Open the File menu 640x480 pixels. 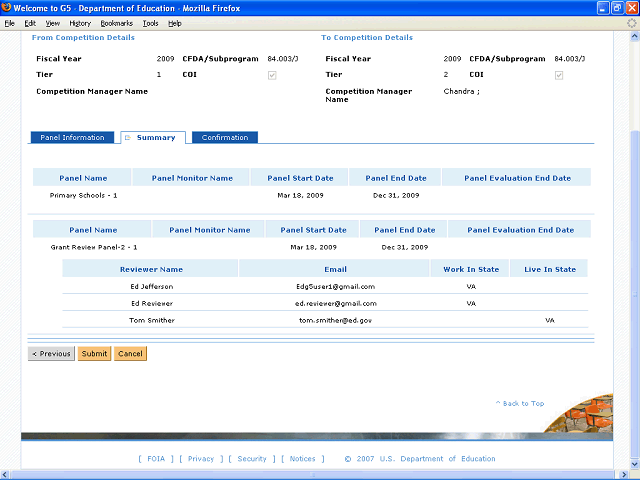pos(10,22)
